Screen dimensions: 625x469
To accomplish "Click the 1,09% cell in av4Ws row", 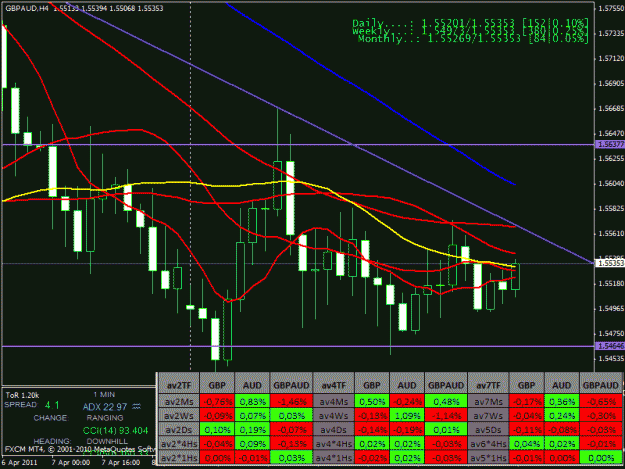I will pyautogui.click(x=407, y=416).
